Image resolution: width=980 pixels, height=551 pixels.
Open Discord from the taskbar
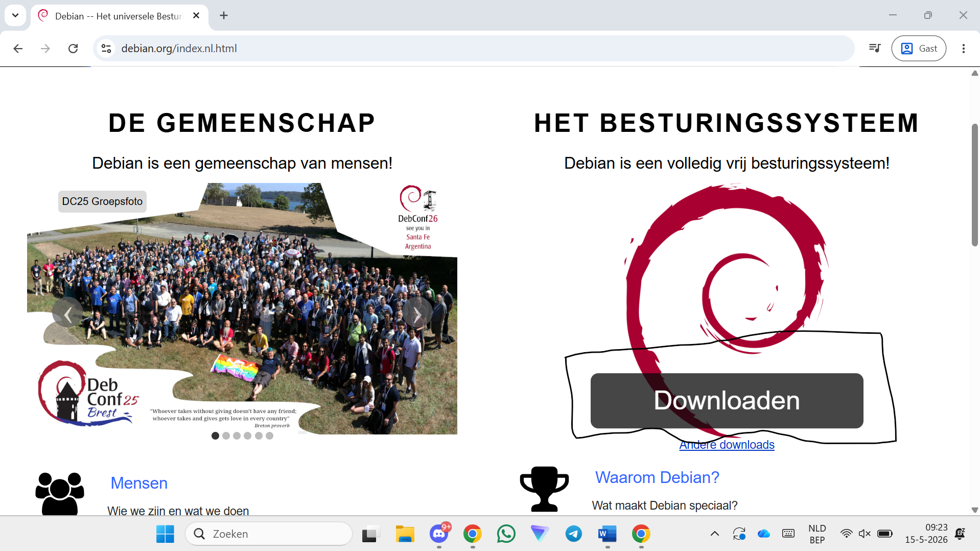(x=439, y=534)
